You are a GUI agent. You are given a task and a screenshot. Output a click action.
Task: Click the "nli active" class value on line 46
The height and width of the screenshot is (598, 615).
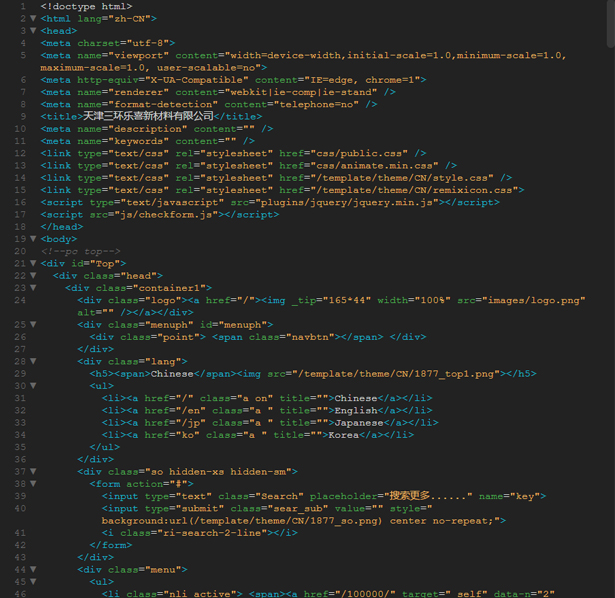200,594
